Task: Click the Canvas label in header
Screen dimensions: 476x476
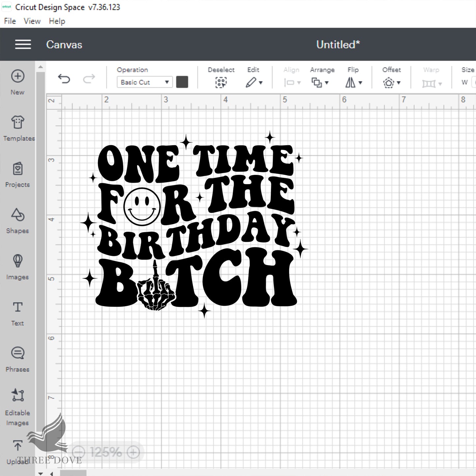Action: pyautogui.click(x=64, y=44)
